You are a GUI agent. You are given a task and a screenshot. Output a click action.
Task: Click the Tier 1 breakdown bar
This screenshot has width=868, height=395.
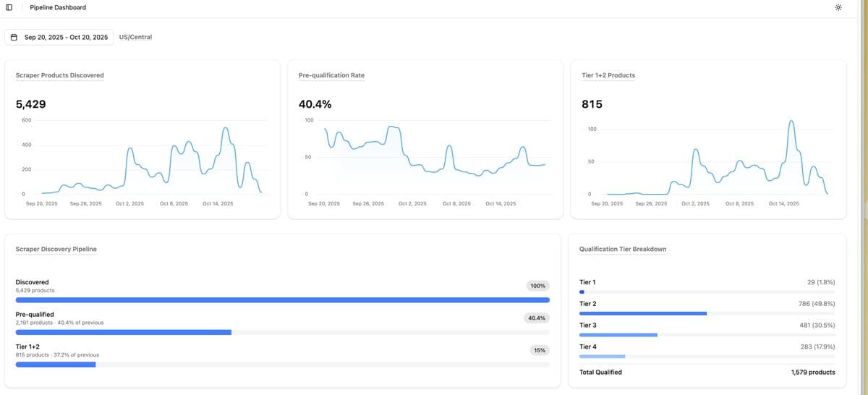click(x=707, y=292)
